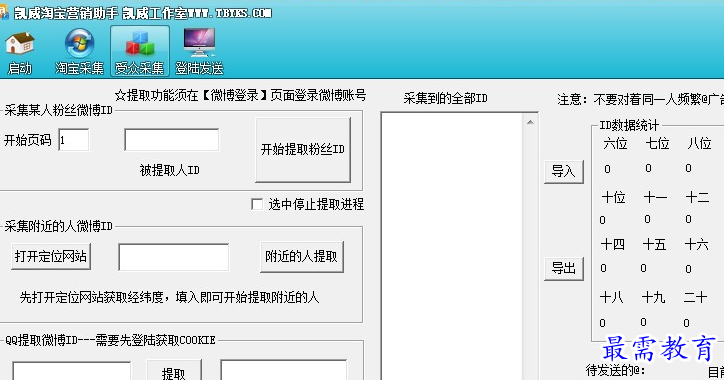Switch to 淘宝采集 toolbar icon
Image resolution: width=724 pixels, height=380 pixels.
pos(79,52)
